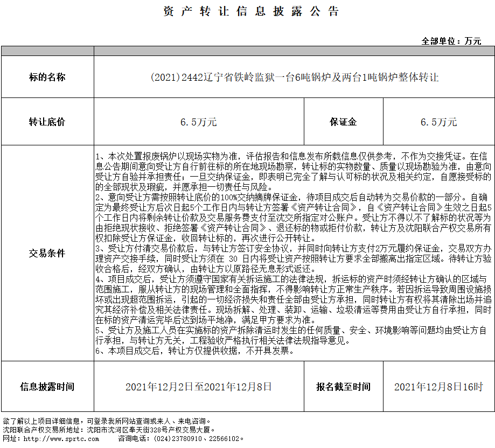Click the 转让底价 label cell
The image size is (495, 448).
point(47,122)
